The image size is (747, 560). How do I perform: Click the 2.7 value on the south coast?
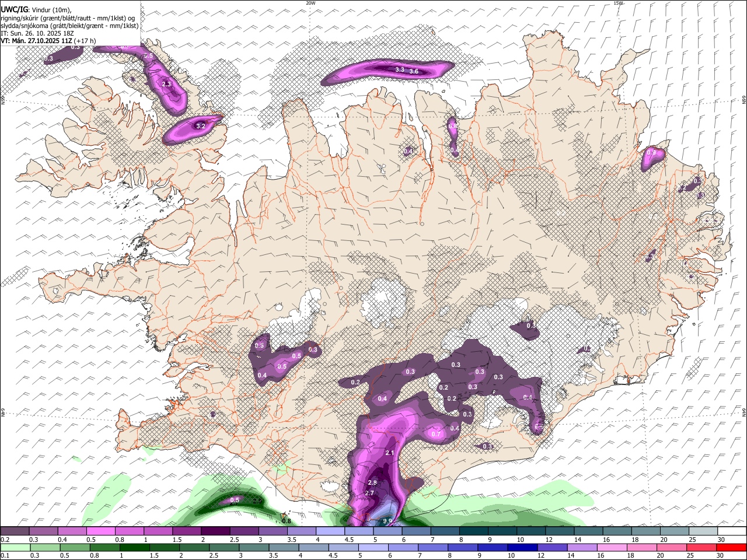pos(369,494)
